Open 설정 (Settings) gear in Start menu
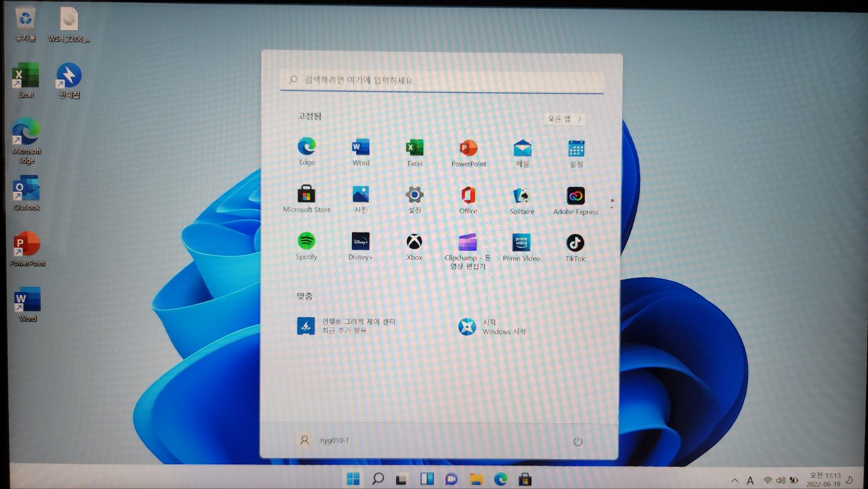Image resolution: width=868 pixels, height=489 pixels. [x=414, y=200]
